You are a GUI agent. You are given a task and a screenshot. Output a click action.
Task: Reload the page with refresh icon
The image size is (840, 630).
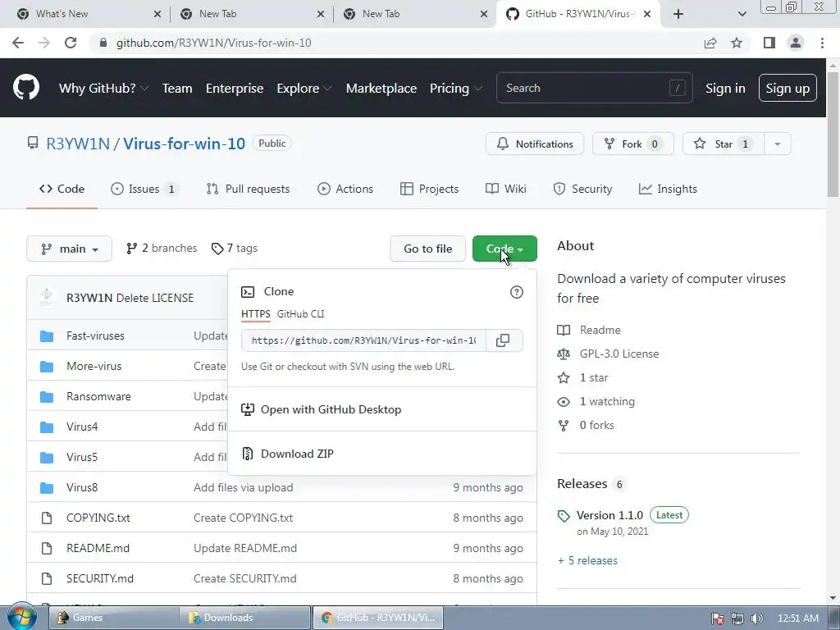tap(71, 43)
